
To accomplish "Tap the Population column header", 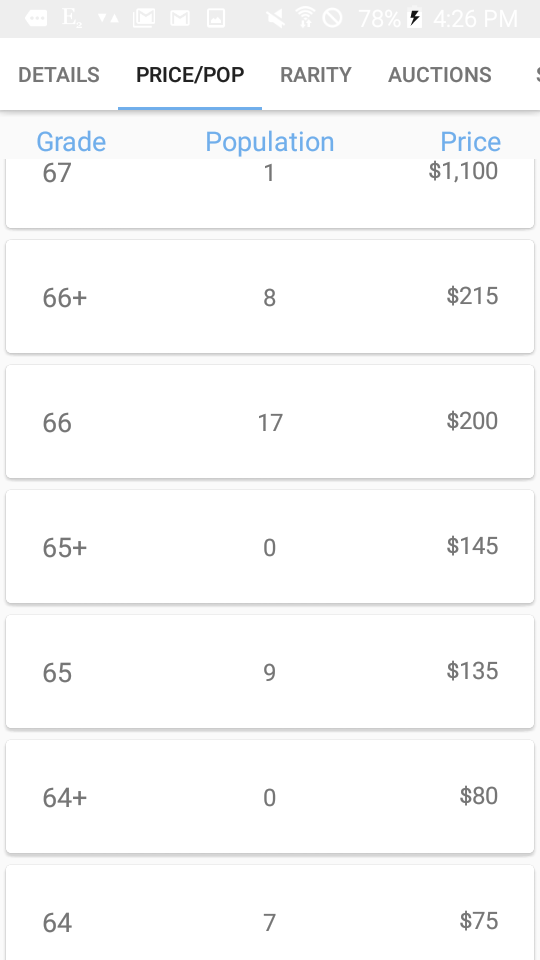I will coord(269,142).
